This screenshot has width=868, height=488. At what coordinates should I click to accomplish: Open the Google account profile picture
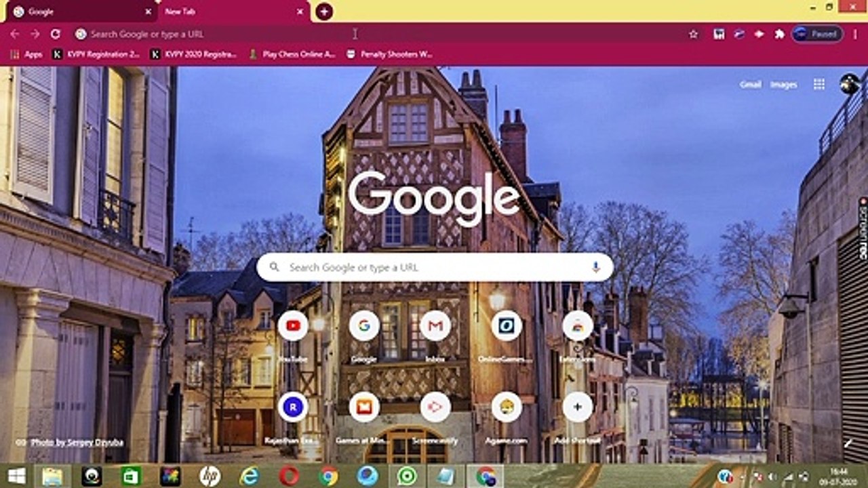pyautogui.click(x=850, y=84)
